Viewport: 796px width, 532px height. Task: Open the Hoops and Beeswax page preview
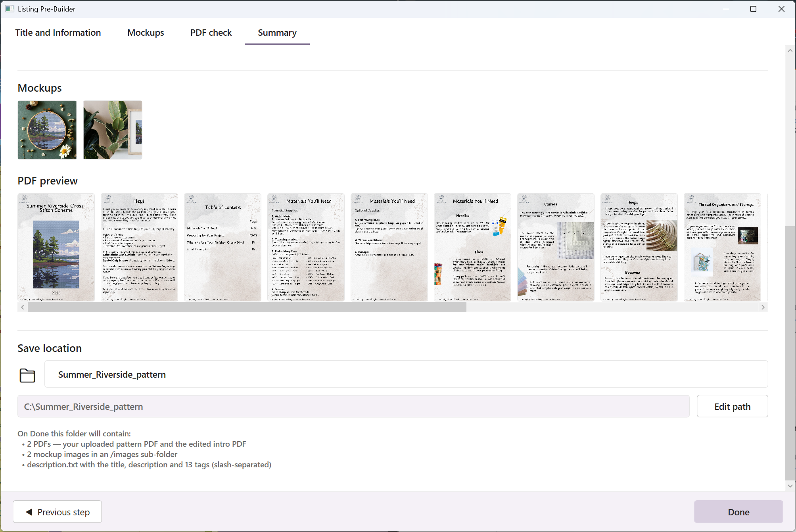pyautogui.click(x=639, y=247)
